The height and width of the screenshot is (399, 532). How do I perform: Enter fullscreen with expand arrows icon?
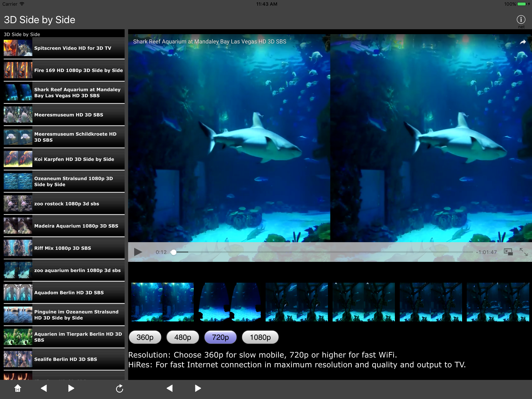(x=523, y=252)
